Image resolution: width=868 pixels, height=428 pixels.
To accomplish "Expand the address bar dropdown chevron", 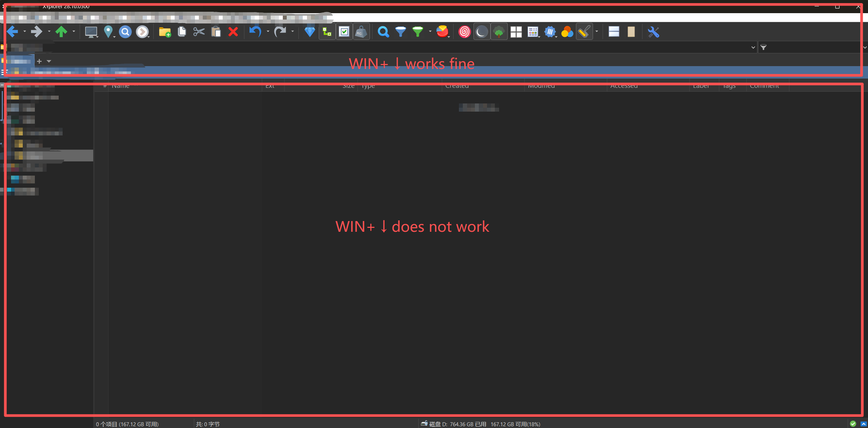I will 753,47.
